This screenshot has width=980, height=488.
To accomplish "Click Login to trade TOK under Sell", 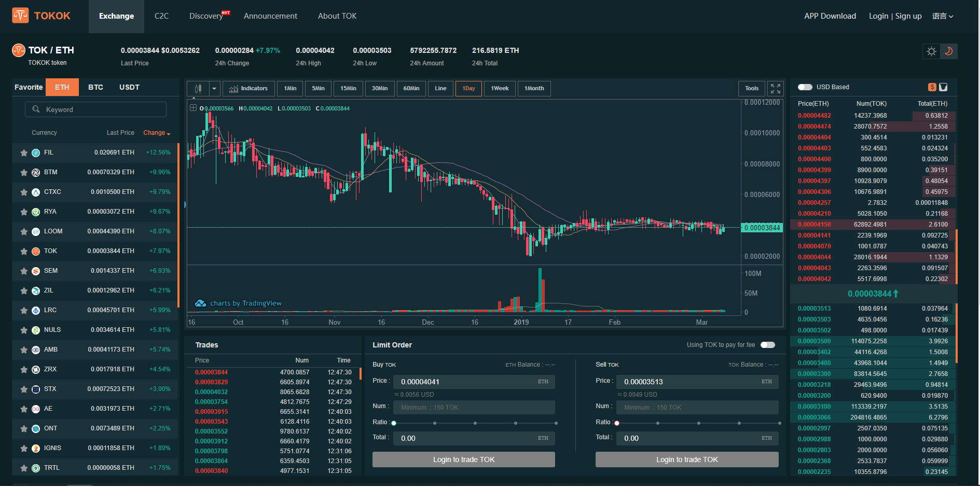I will (687, 460).
